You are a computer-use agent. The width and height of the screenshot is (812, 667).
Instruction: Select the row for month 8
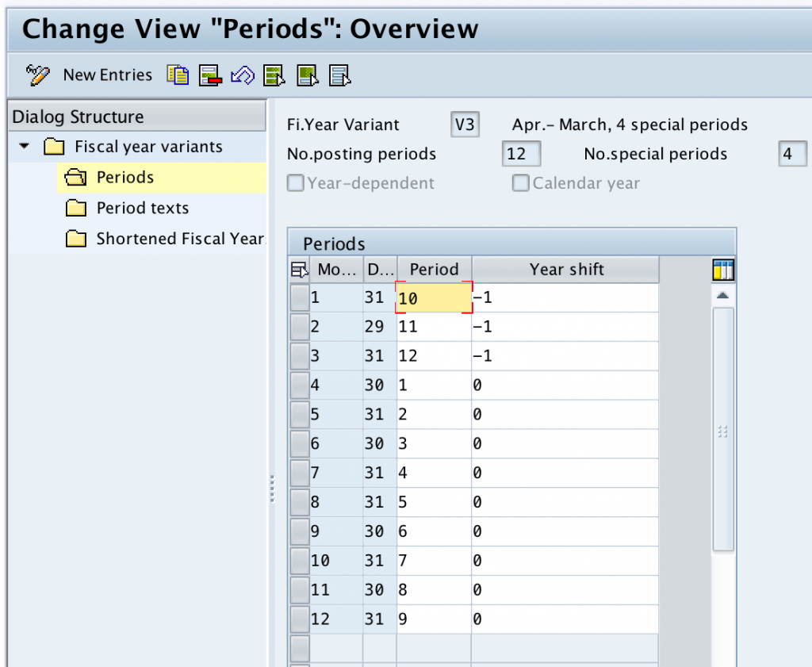coord(299,502)
